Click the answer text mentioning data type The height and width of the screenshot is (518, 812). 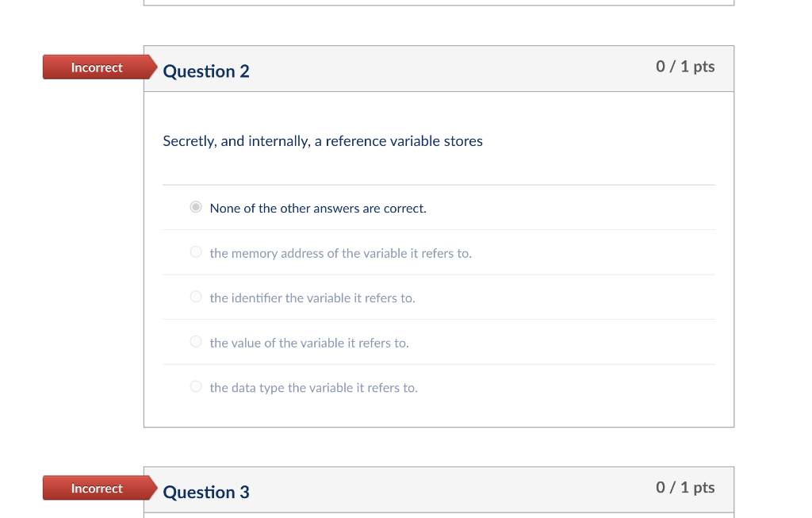(x=313, y=387)
